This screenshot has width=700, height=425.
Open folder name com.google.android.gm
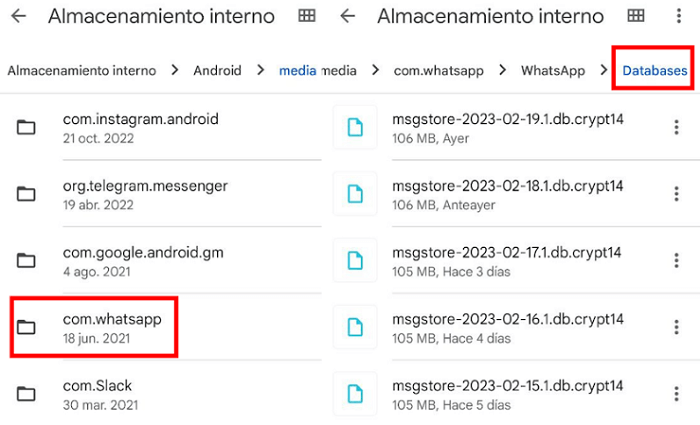(x=143, y=253)
